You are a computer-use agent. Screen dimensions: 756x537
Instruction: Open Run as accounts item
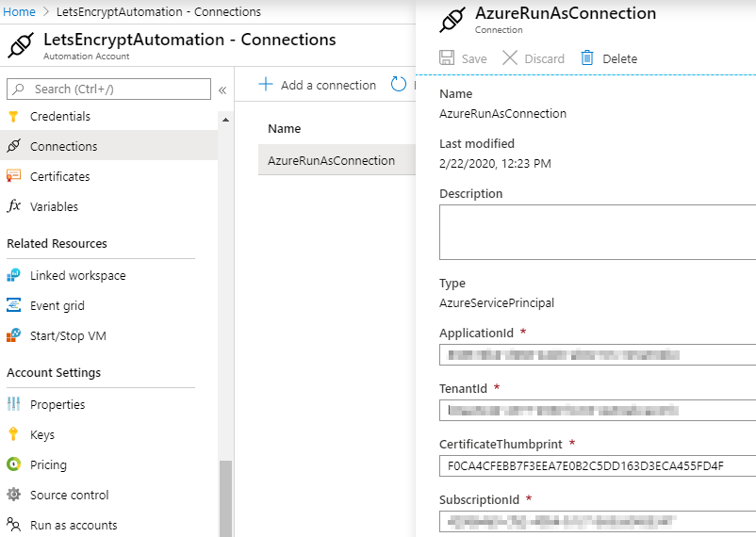pyautogui.click(x=74, y=525)
